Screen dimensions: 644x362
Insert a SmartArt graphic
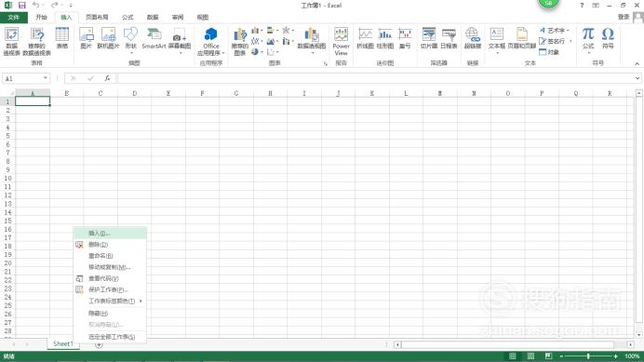pyautogui.click(x=154, y=38)
